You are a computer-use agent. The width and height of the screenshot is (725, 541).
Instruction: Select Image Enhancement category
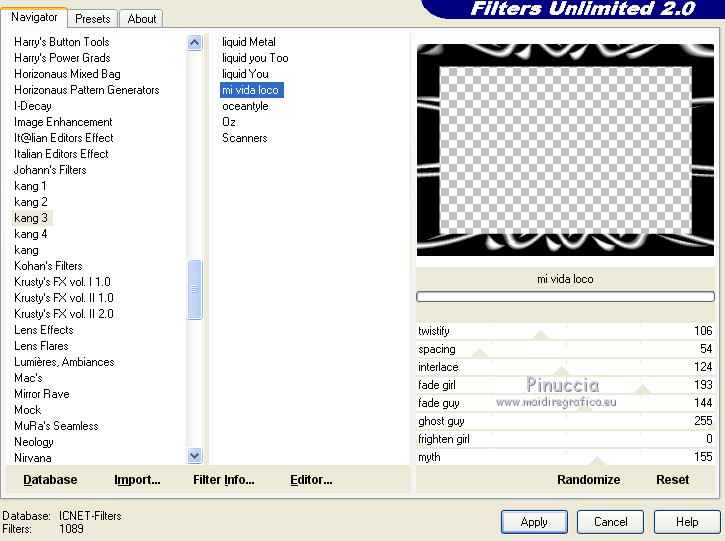point(63,122)
